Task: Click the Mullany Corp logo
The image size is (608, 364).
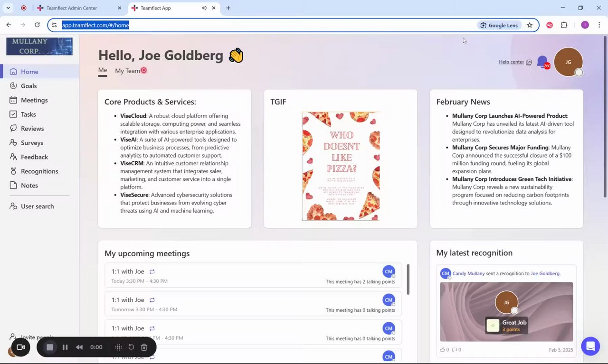Action: pyautogui.click(x=39, y=47)
